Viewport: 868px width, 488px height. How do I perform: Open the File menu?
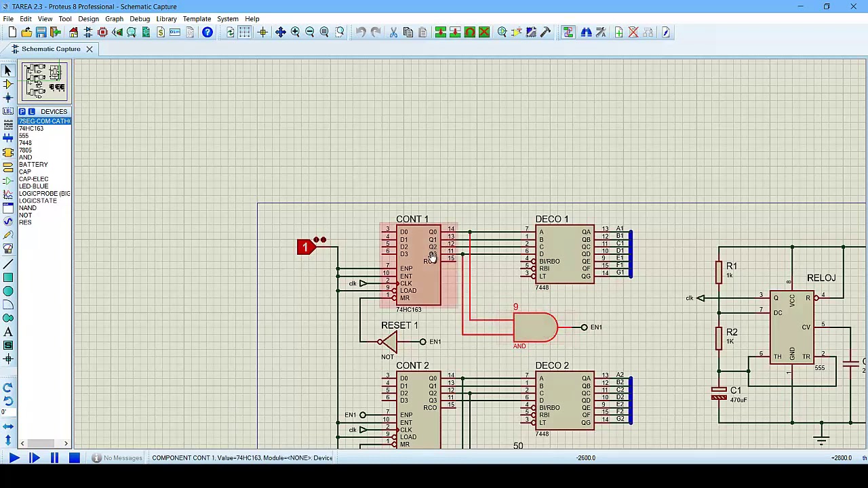(x=8, y=19)
